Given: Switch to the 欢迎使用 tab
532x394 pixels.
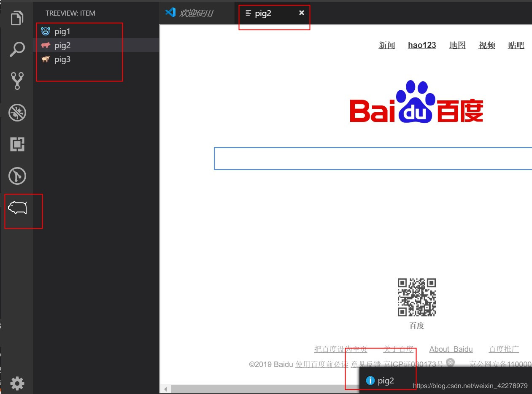Looking at the screenshot, I should [197, 13].
